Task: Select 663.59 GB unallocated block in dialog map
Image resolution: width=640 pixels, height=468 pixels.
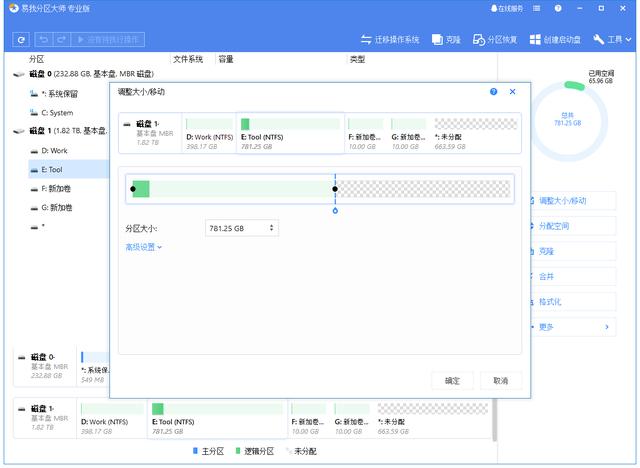Action: (476, 134)
